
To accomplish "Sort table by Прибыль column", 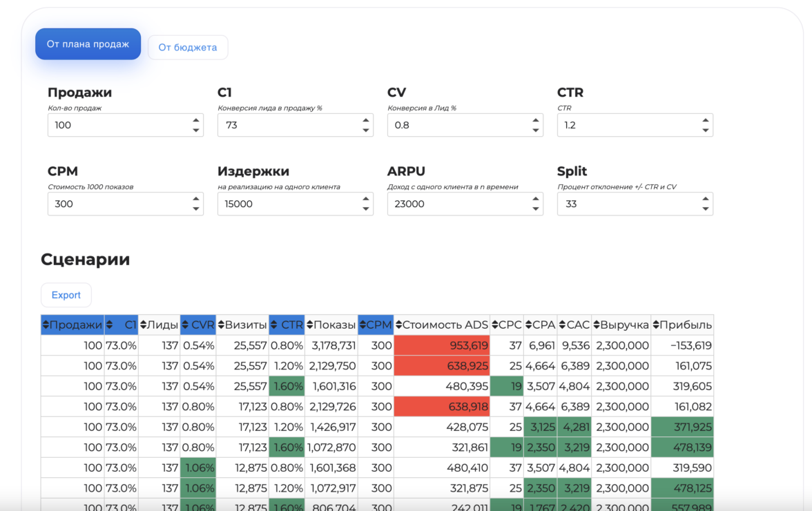I will pyautogui.click(x=681, y=325).
